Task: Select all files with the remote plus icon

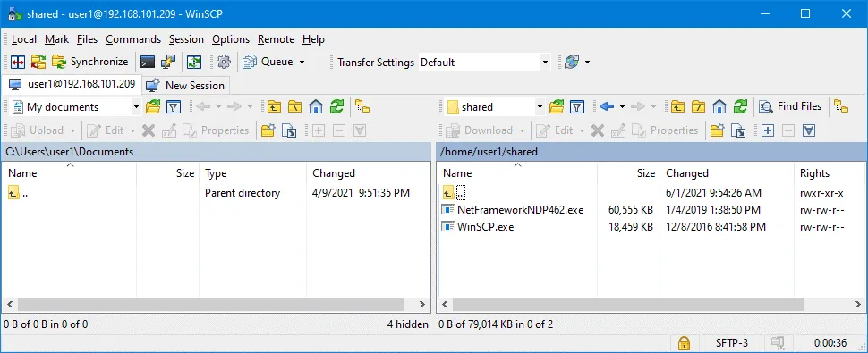Action: pyautogui.click(x=767, y=131)
